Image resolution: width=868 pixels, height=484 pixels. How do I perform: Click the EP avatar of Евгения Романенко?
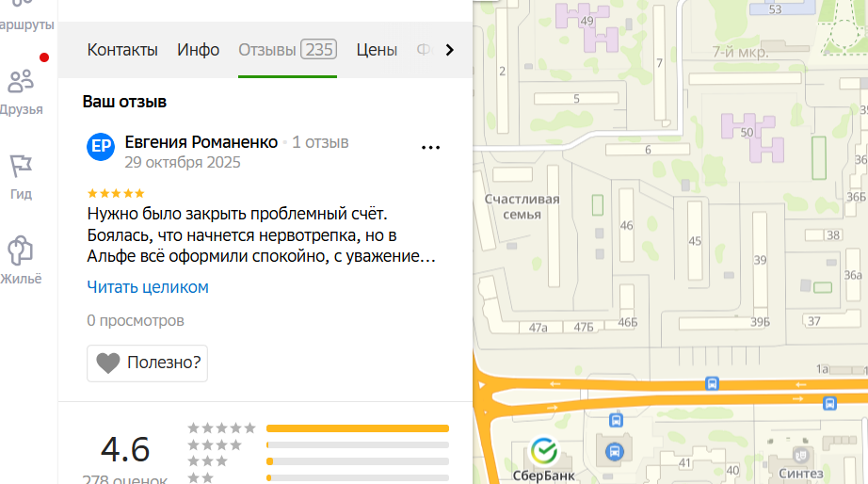pos(101,147)
